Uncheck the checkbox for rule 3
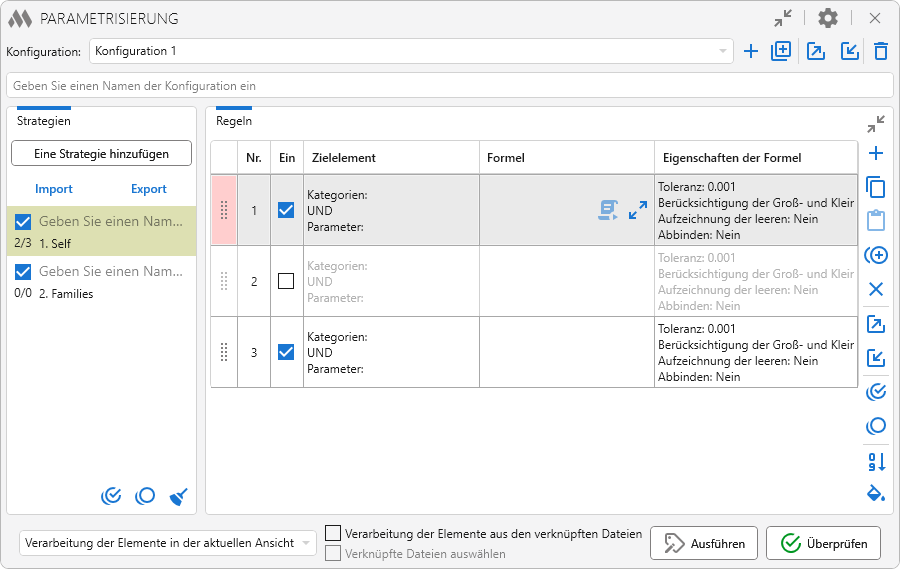900x569 pixels. pos(286,352)
